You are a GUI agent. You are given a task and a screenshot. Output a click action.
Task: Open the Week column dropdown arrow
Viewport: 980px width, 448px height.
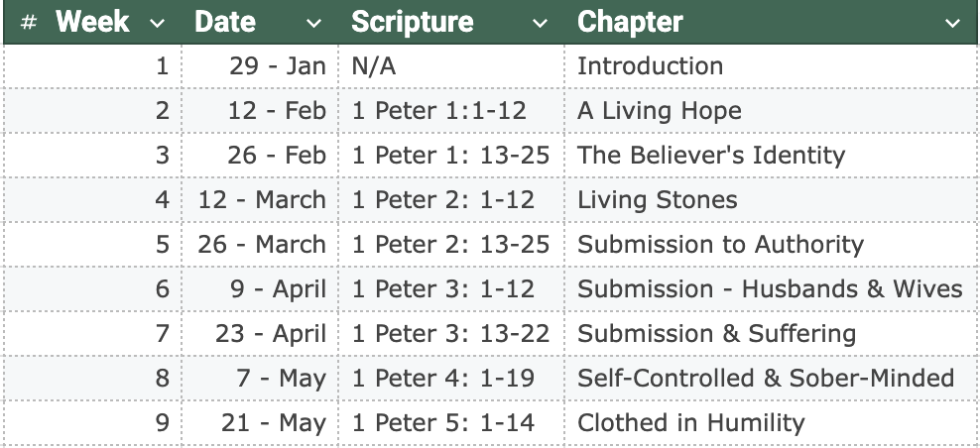157,23
